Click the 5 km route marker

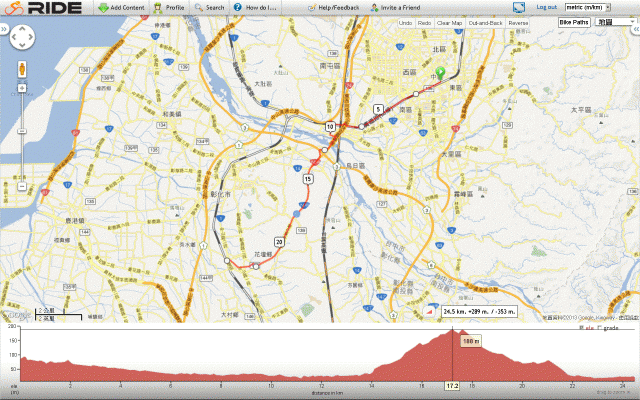pos(378,109)
